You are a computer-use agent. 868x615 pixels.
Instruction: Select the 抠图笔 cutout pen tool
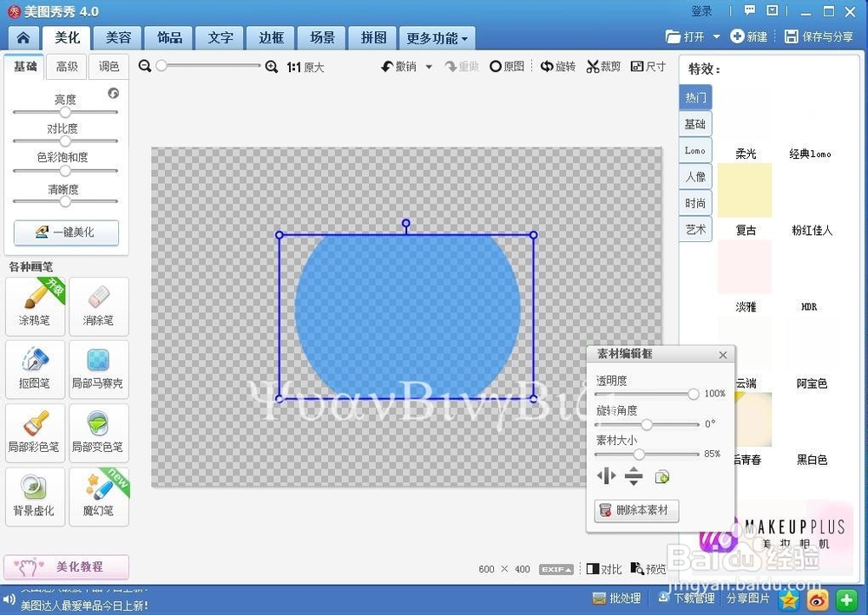[34, 370]
